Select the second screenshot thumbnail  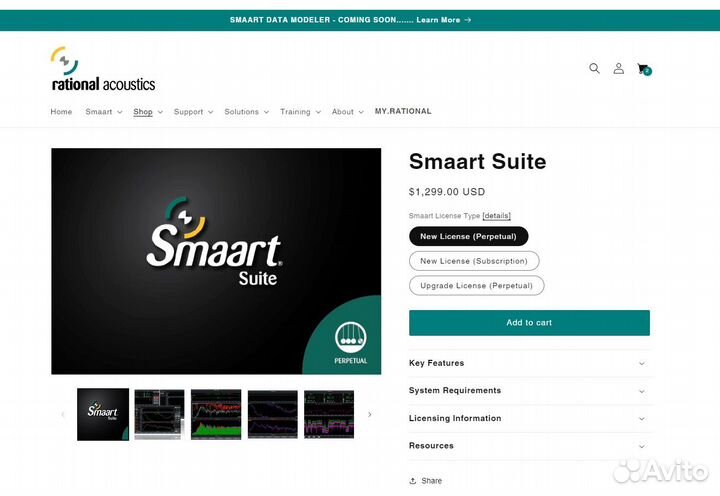159,414
